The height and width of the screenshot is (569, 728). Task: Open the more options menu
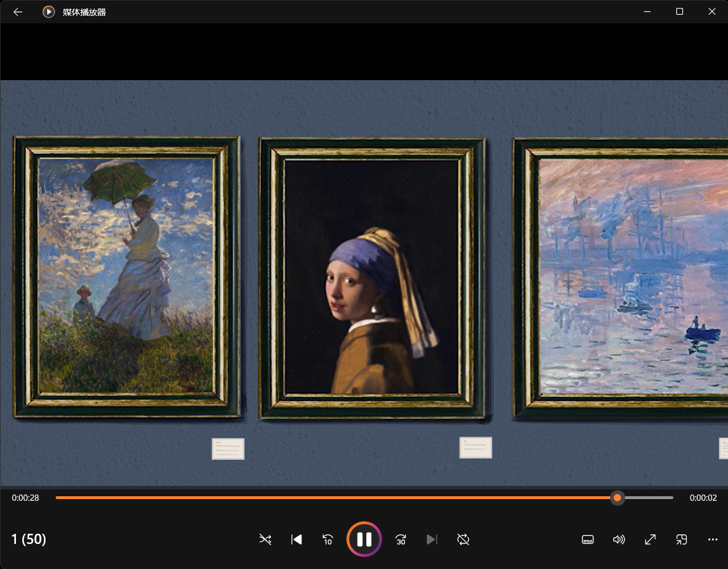pyautogui.click(x=713, y=539)
